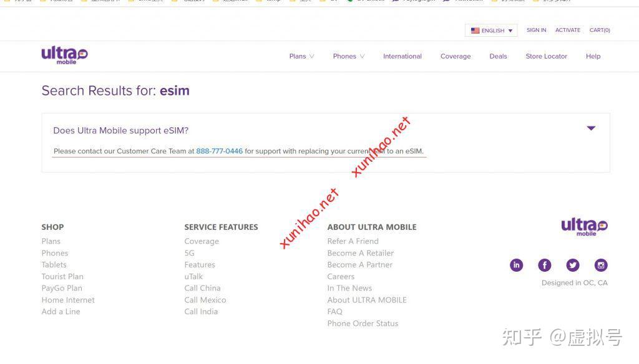Open the Tablets footer link
The height and width of the screenshot is (364, 639).
(54, 265)
